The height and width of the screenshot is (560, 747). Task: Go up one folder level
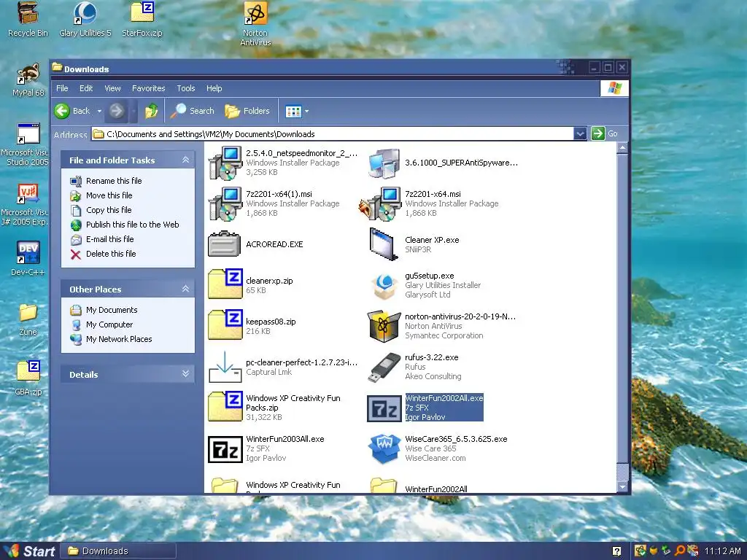click(151, 112)
